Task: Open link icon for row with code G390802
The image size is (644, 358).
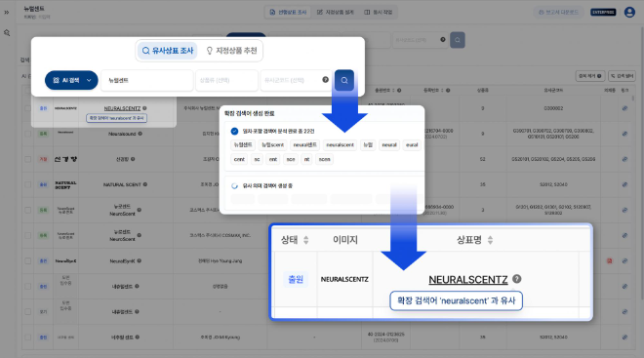Action: click(x=624, y=134)
